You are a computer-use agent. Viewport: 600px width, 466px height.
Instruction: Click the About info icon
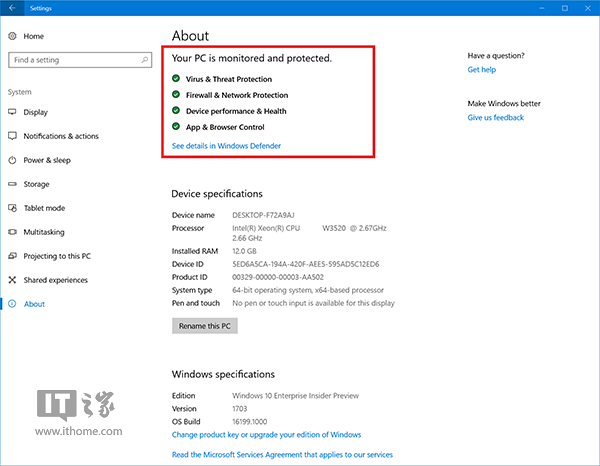click(12, 304)
